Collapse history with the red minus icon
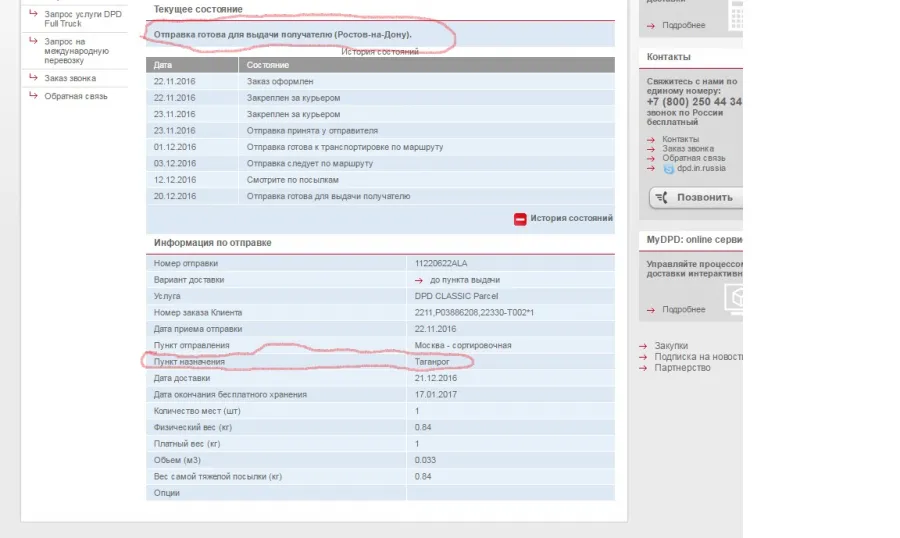Image resolution: width=900 pixels, height=538 pixels. click(x=520, y=219)
